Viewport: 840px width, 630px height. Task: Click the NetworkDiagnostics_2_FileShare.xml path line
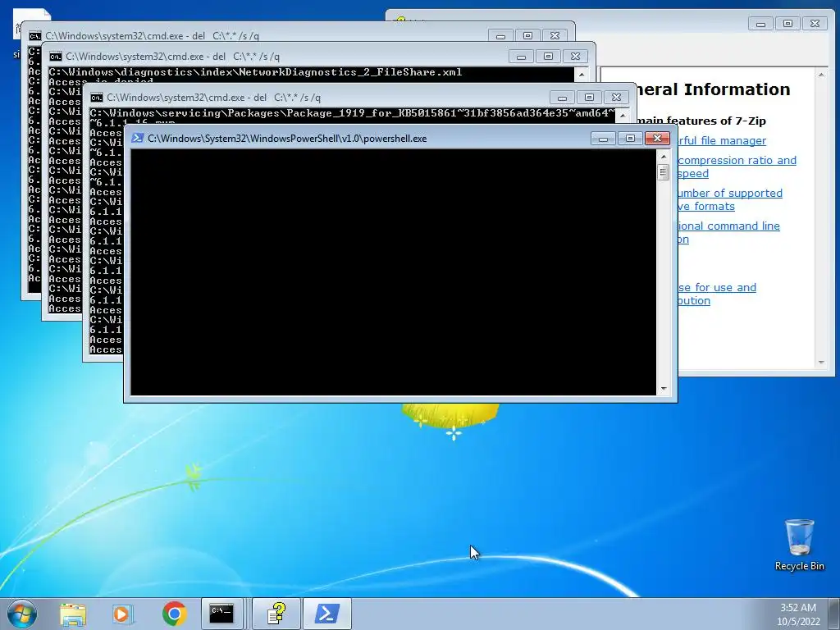tap(255, 72)
